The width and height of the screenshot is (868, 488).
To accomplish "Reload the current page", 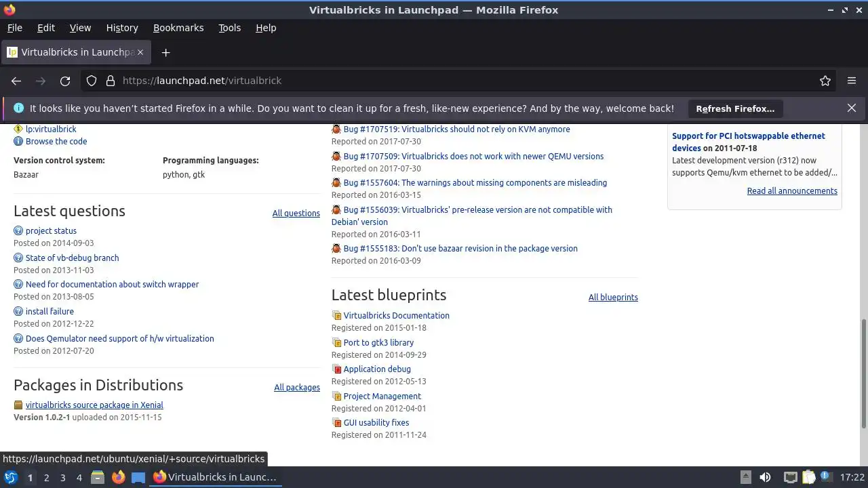I will point(65,81).
